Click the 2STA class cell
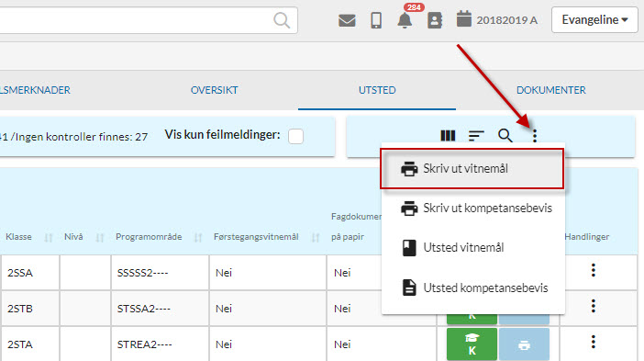 (30, 344)
